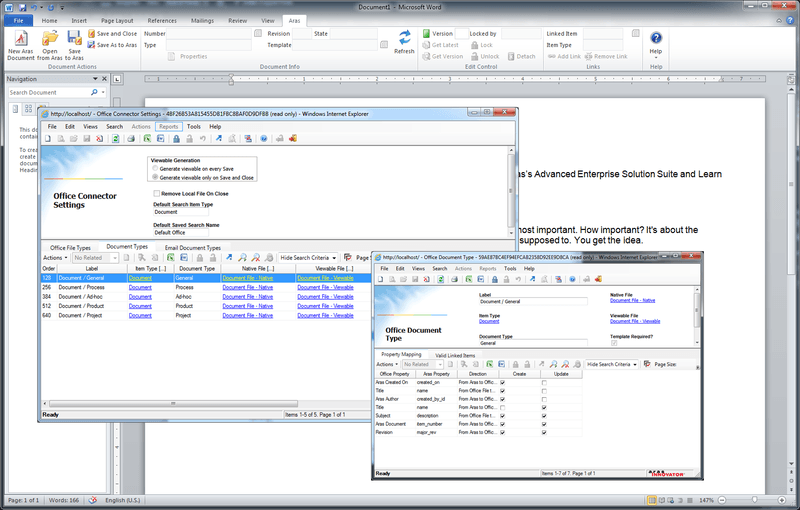Select Generate viewable on every Save
Viewport: 800px width, 510px height.
(155, 168)
